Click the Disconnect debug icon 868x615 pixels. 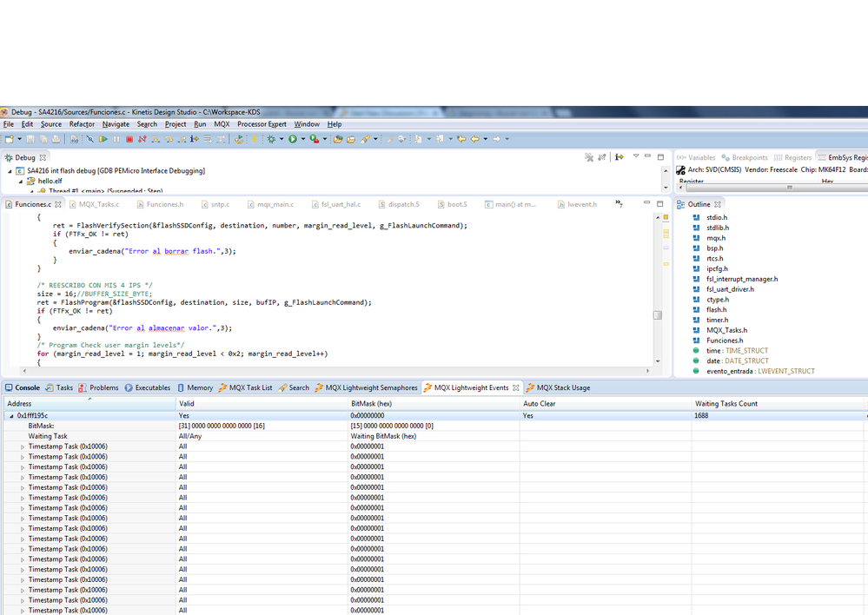click(x=142, y=139)
